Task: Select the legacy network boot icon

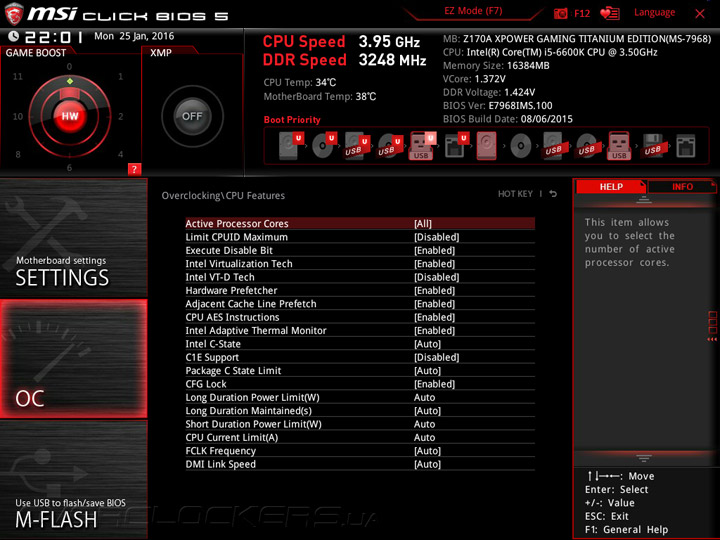Action: point(686,146)
